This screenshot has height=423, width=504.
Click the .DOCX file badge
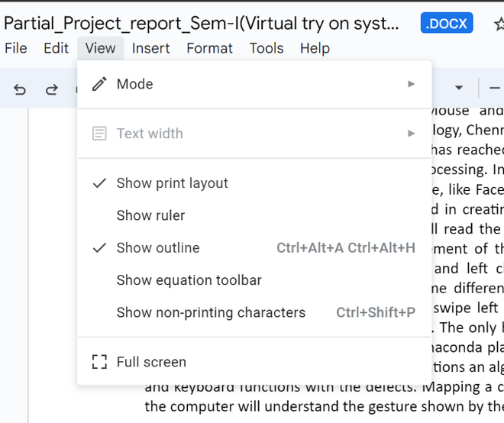pyautogui.click(x=447, y=23)
